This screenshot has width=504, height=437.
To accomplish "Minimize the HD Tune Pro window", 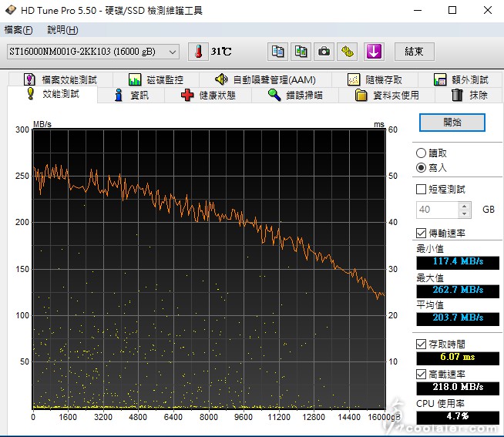I will [418, 10].
